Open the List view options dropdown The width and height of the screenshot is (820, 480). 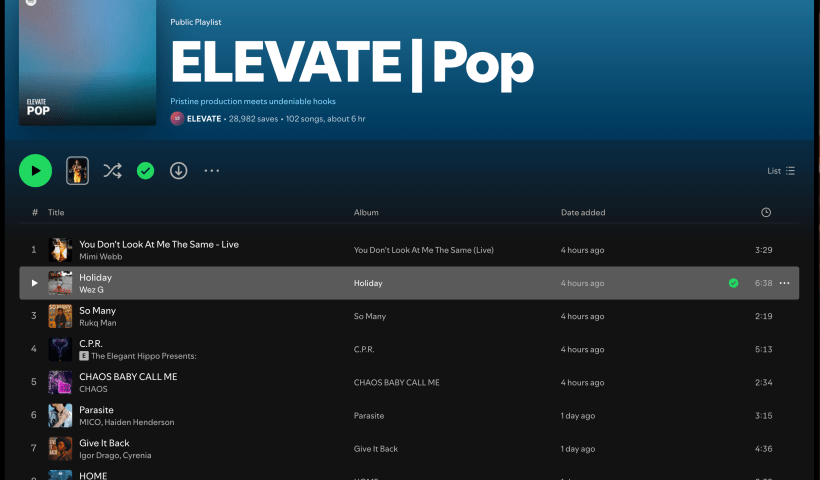pos(781,171)
